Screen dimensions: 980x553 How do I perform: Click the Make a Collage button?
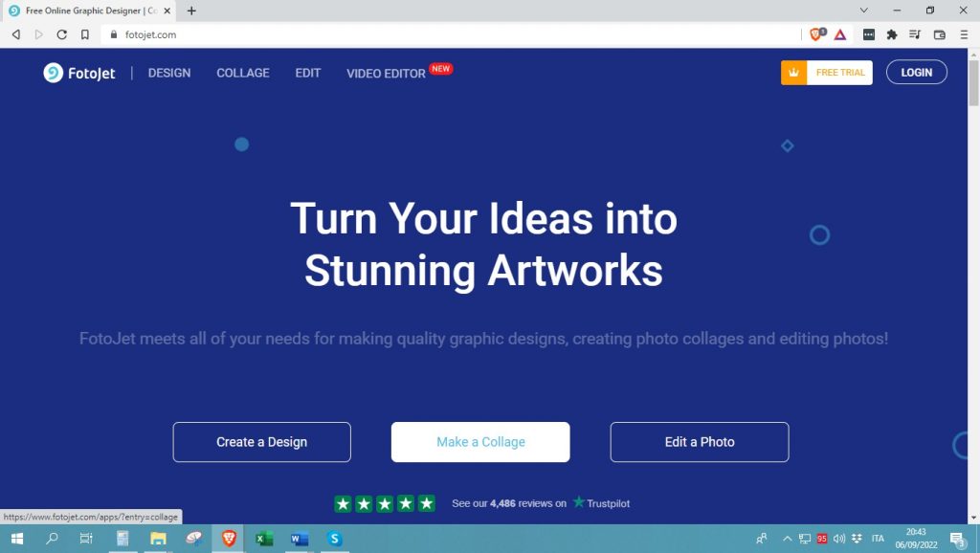(x=480, y=442)
